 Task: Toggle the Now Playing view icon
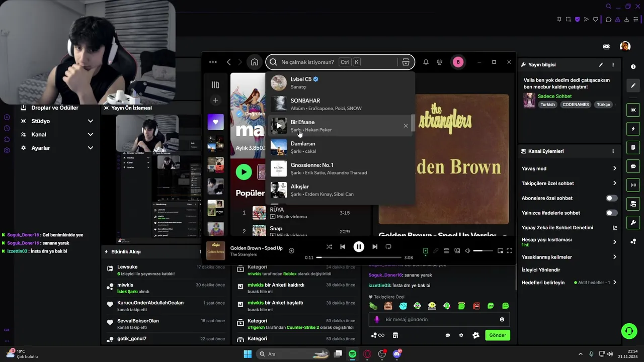click(x=425, y=251)
